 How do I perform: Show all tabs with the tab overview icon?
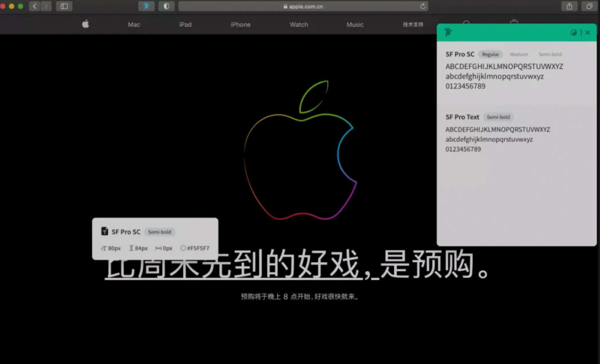[589, 6]
